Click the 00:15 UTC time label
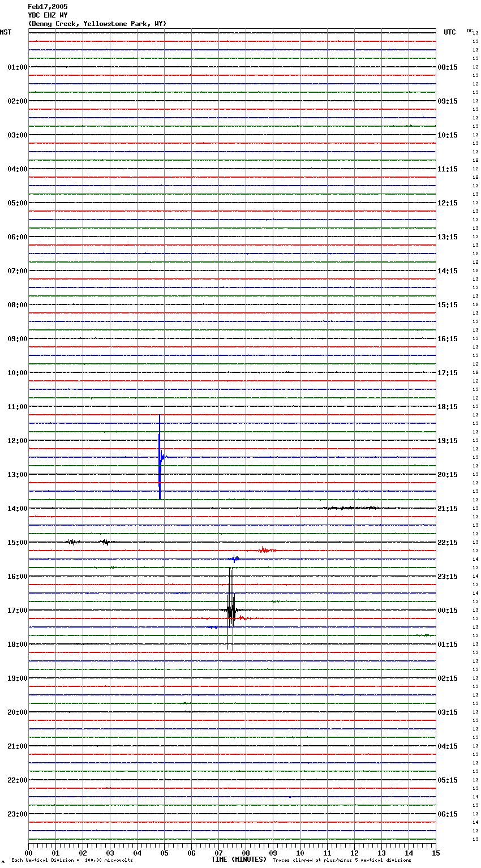The width and height of the screenshot is (481, 868). pyautogui.click(x=448, y=611)
